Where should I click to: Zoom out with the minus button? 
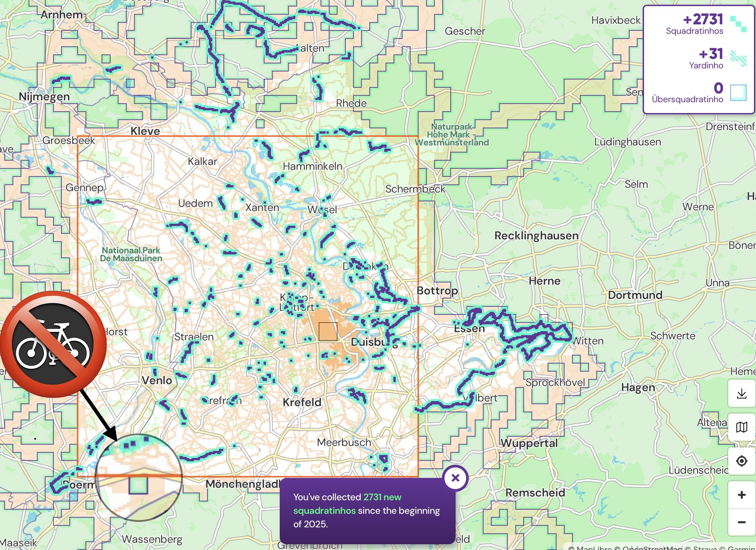click(741, 522)
